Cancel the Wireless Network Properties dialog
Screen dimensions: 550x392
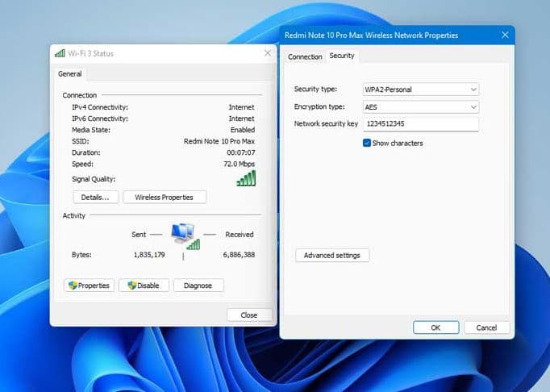click(486, 327)
